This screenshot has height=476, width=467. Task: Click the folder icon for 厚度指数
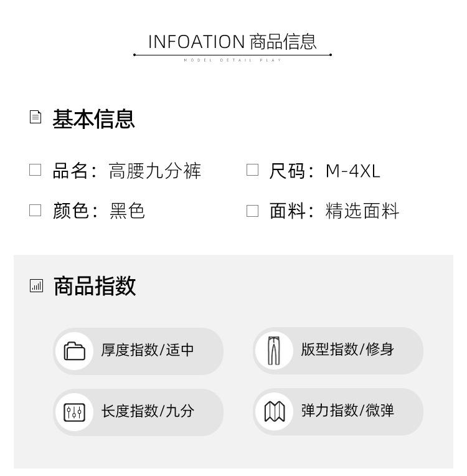75,351
